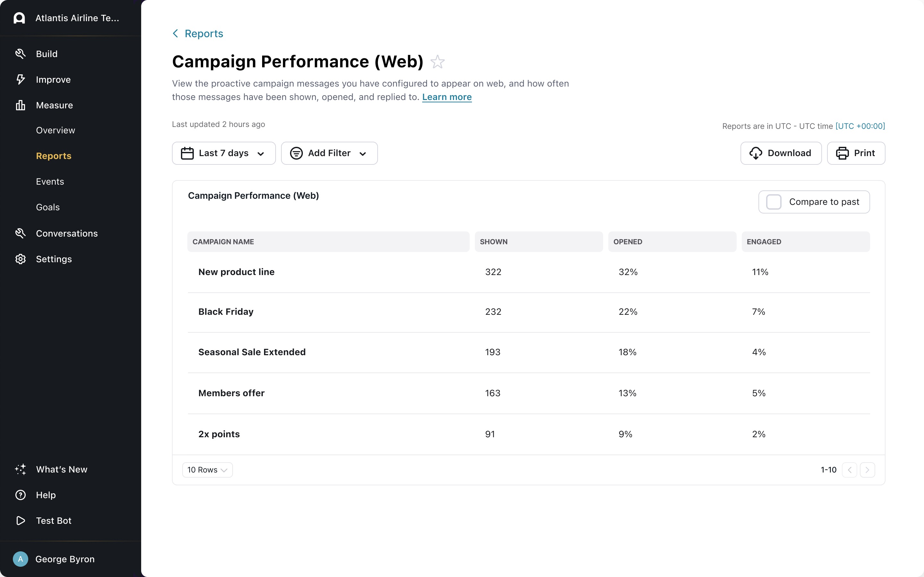This screenshot has width=924, height=577.
Task: Click the back chevron beside Reports
Action: point(175,34)
